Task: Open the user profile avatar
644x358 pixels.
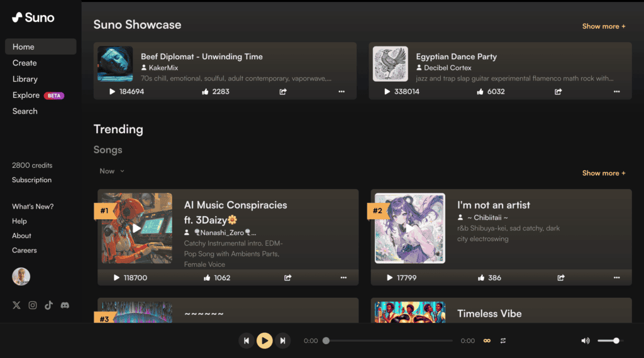Action: pos(21,276)
